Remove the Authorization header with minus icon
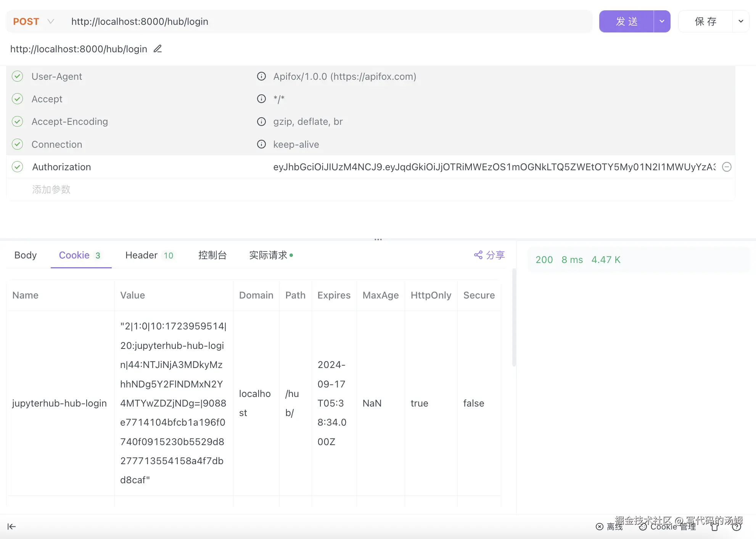This screenshot has width=756, height=539. [727, 167]
